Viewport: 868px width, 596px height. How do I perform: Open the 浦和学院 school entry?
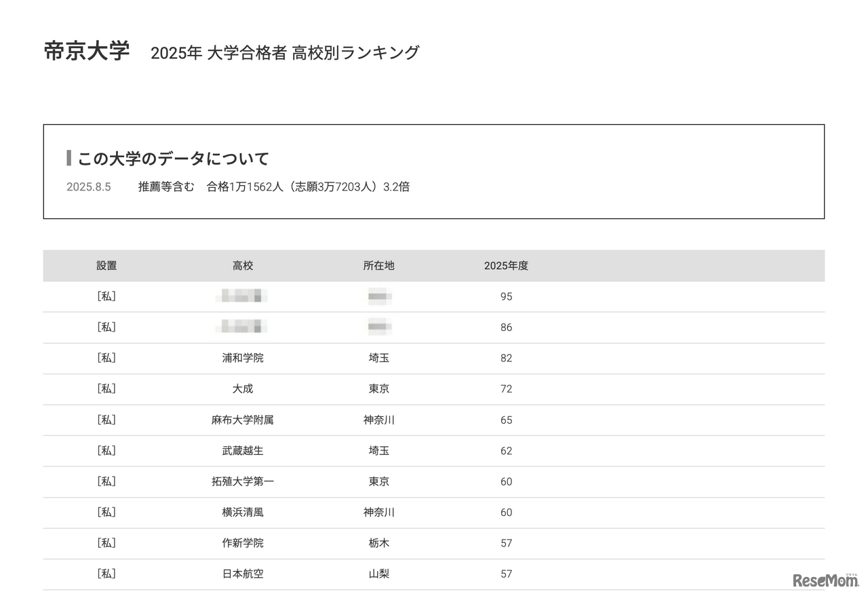[243, 358]
